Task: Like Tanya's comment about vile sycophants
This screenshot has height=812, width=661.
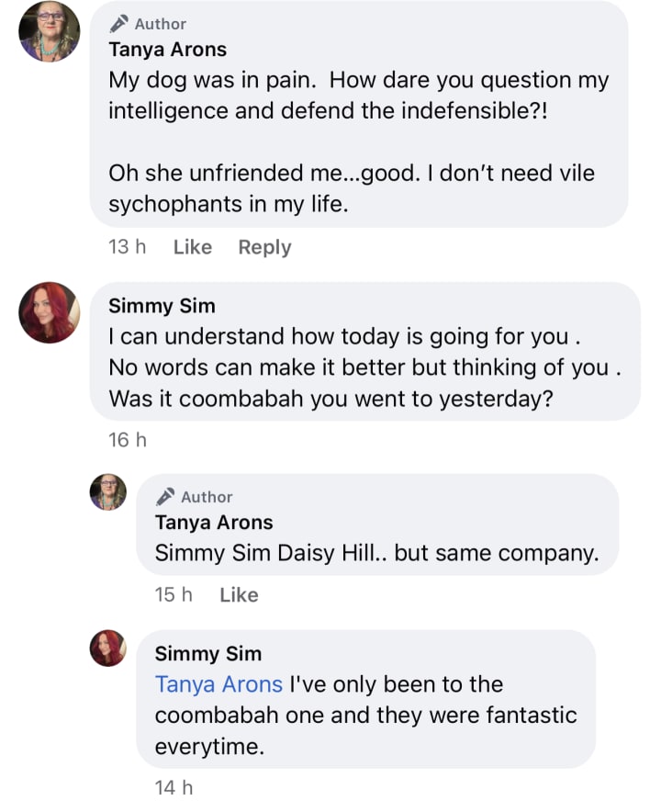Action: [x=192, y=247]
